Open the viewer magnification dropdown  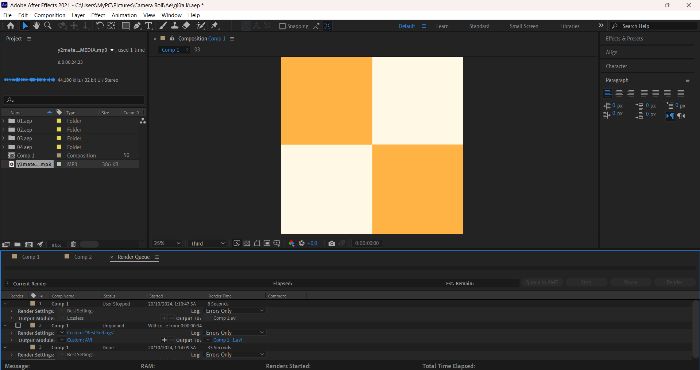(x=167, y=243)
